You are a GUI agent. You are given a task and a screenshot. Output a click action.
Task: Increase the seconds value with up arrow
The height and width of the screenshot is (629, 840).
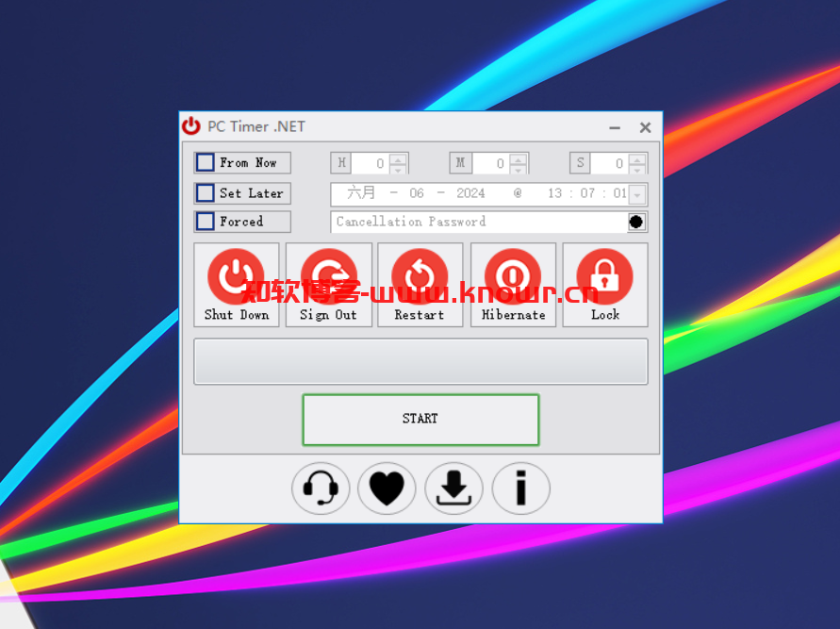[637, 158]
